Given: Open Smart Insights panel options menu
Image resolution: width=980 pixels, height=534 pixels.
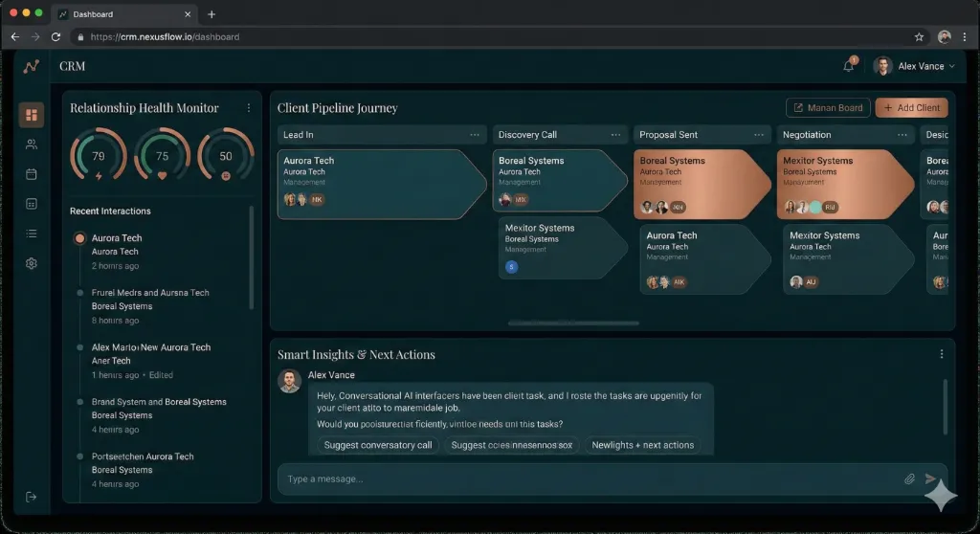Looking at the screenshot, I should coord(941,354).
